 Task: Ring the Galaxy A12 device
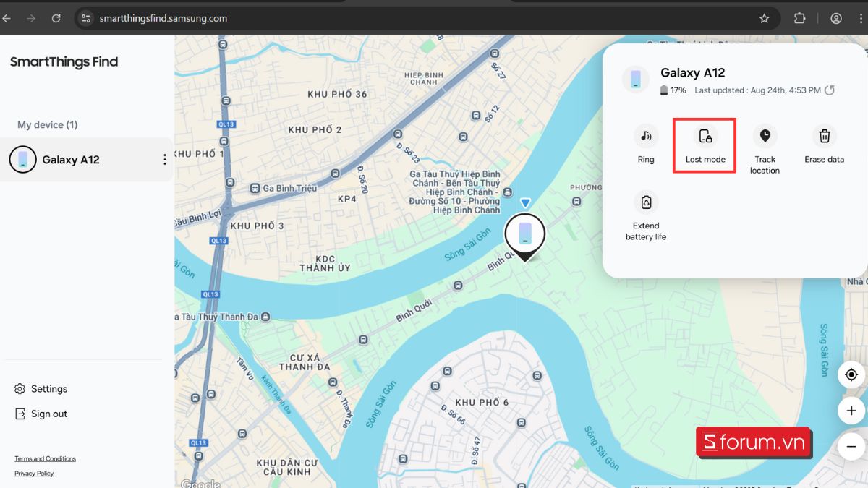tap(646, 144)
